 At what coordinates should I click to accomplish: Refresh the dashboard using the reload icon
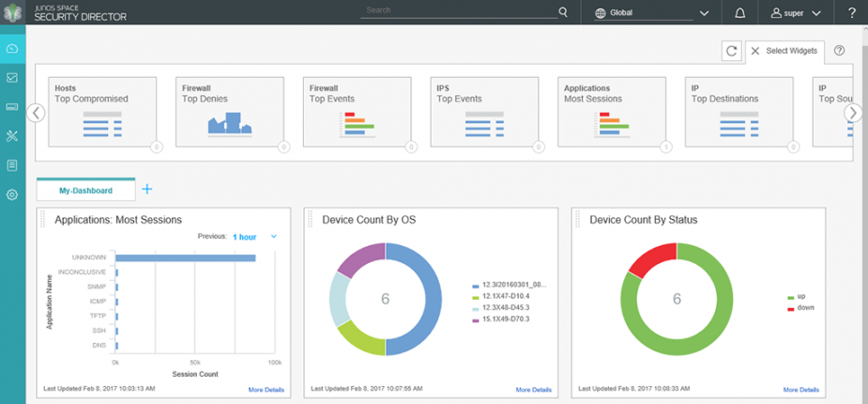pyautogui.click(x=731, y=51)
